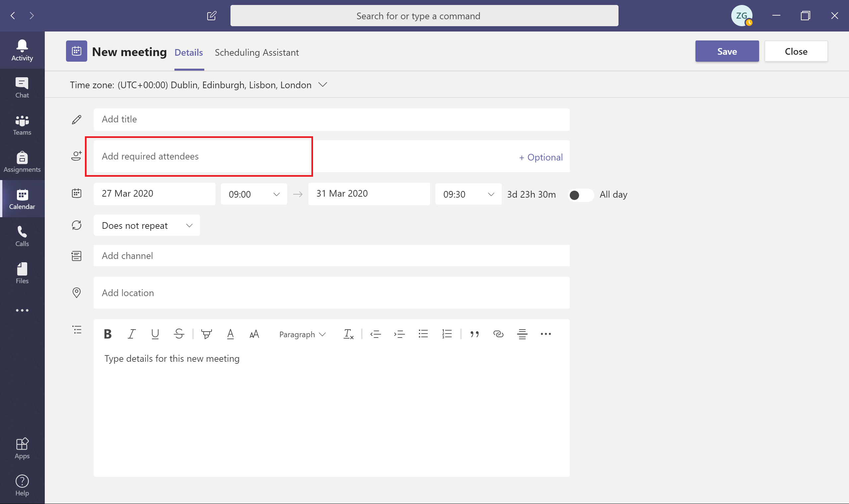The height and width of the screenshot is (504, 849).
Task: Insert a numbered list
Action: pyautogui.click(x=447, y=334)
